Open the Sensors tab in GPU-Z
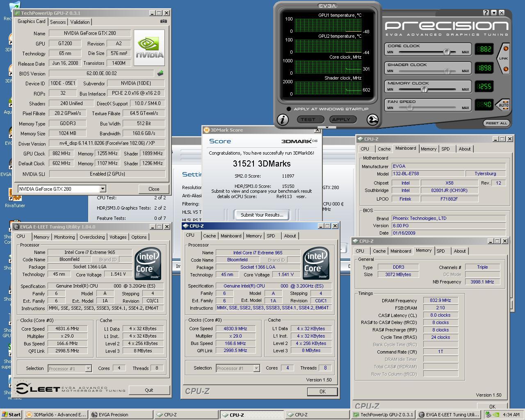 pos(58,22)
